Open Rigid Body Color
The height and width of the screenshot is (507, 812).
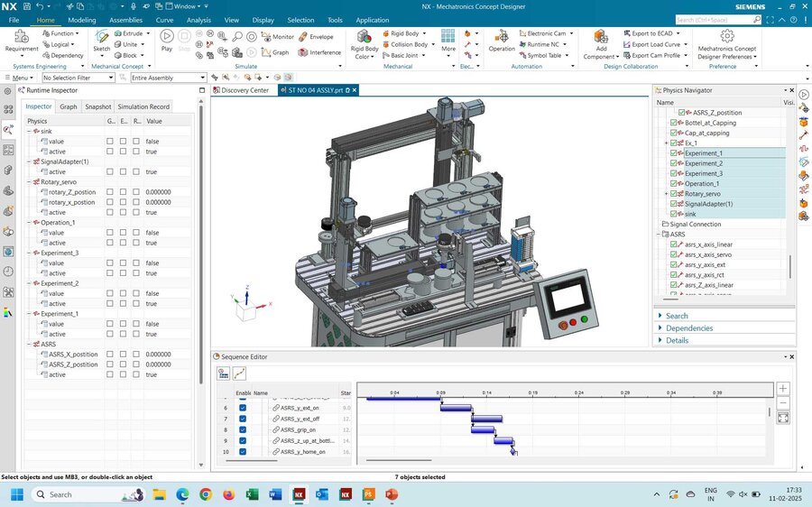click(364, 44)
